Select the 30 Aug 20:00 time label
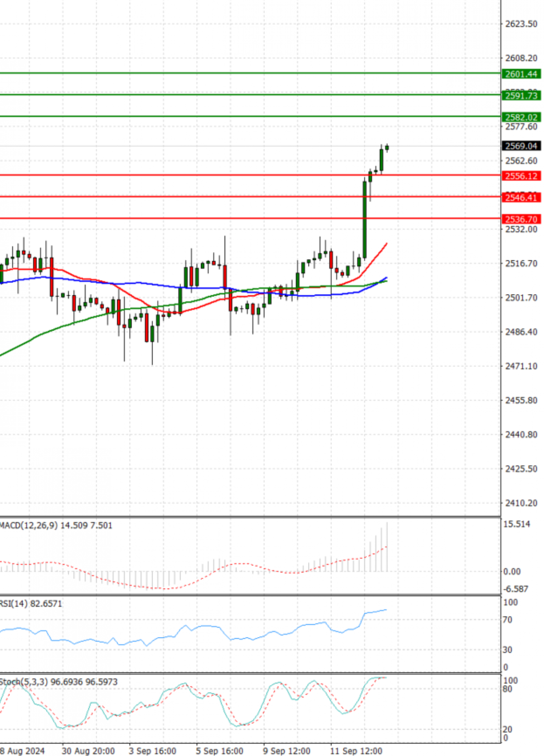 [x=88, y=751]
